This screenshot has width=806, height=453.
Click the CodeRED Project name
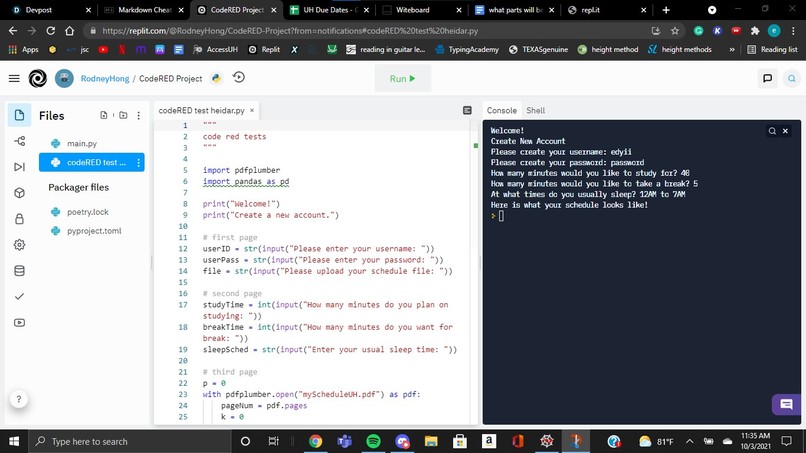tap(171, 79)
